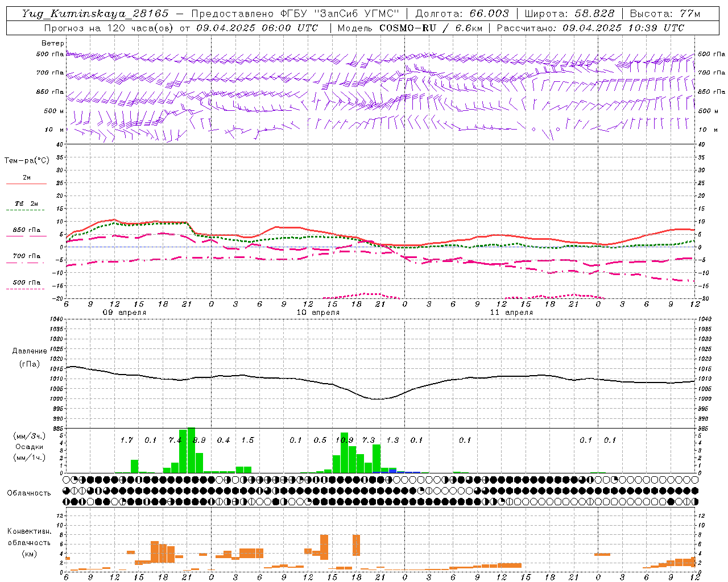
Task: Click the 1.3 precipitation amount value
Action: (x=392, y=440)
